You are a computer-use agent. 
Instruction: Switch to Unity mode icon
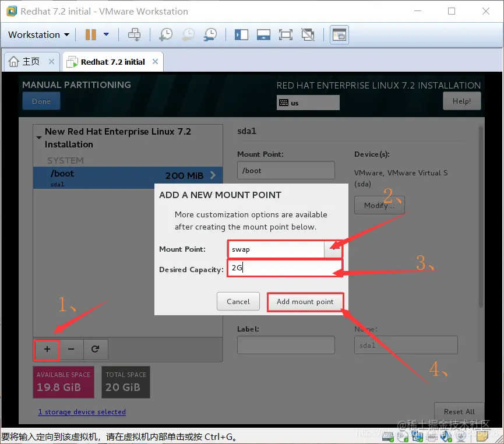[x=308, y=34]
